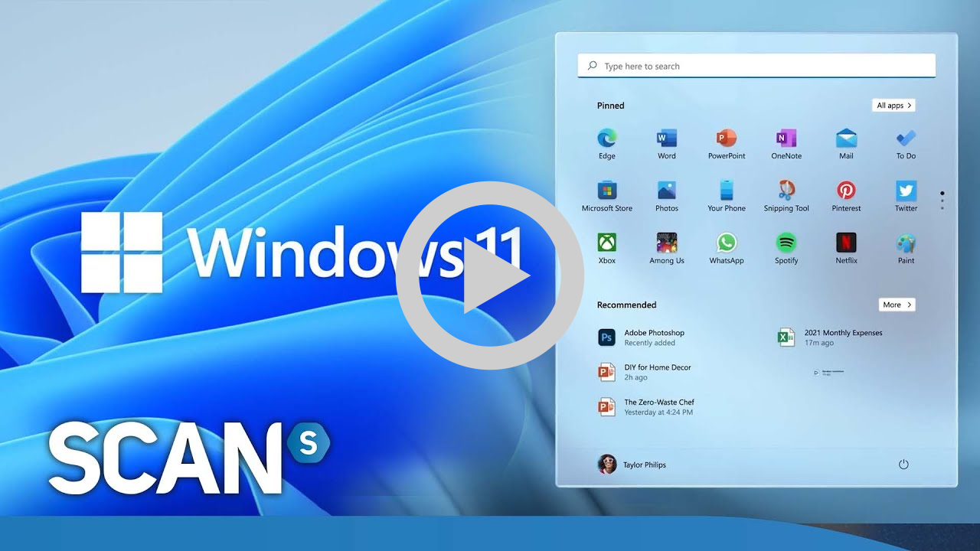Click the search magnifier icon
This screenshot has height=551, width=980.
tap(592, 66)
